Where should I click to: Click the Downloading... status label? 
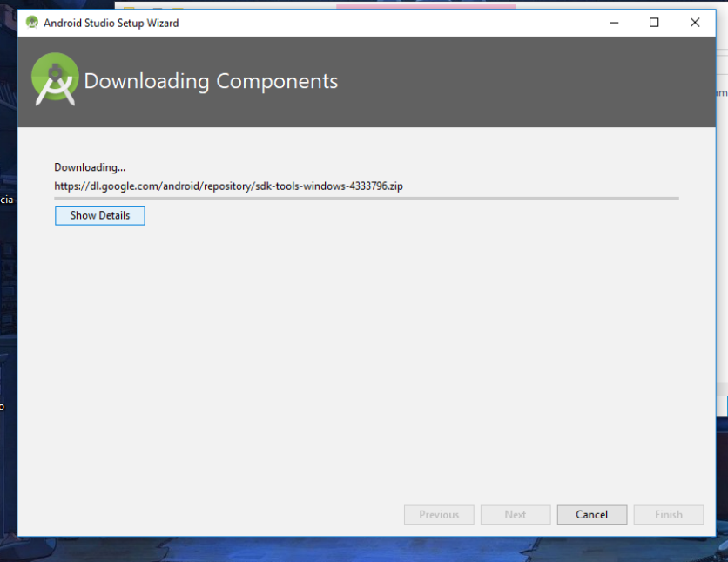(90, 167)
